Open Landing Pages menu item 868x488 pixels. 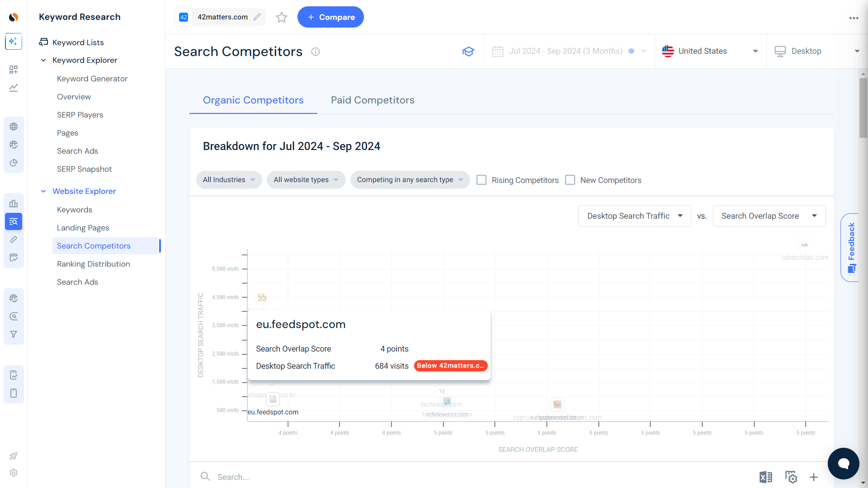point(83,228)
